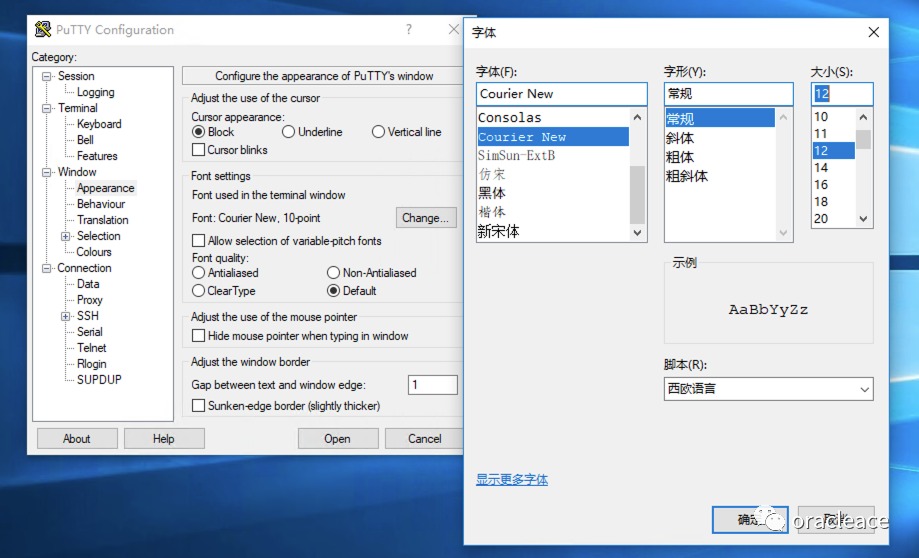Image resolution: width=919 pixels, height=558 pixels.
Task: Select Logging category
Action: 96,92
